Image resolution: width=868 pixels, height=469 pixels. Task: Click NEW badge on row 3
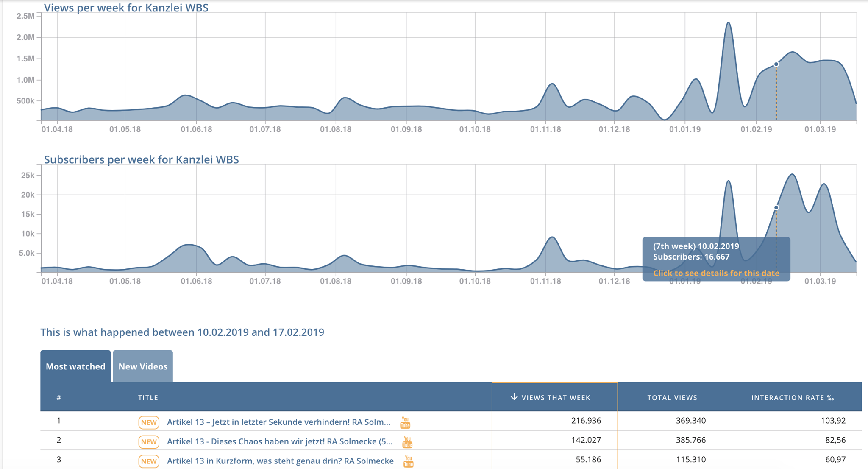149,461
